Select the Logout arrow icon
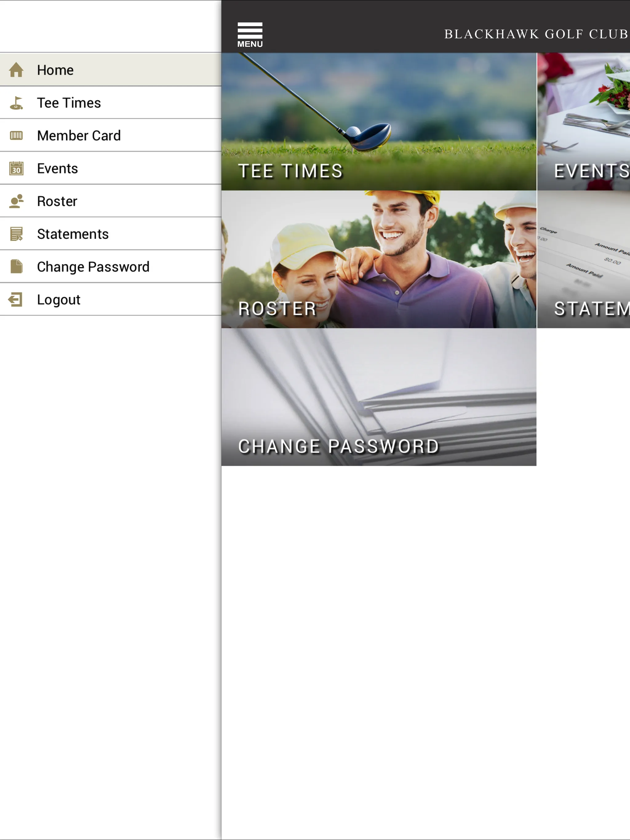Viewport: 630px width, 840px height. [x=16, y=299]
